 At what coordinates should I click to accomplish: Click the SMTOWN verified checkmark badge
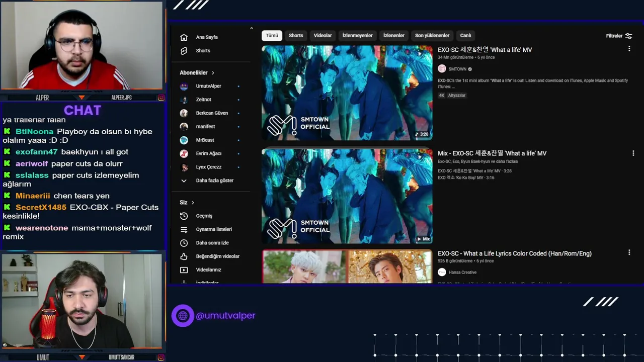(470, 69)
